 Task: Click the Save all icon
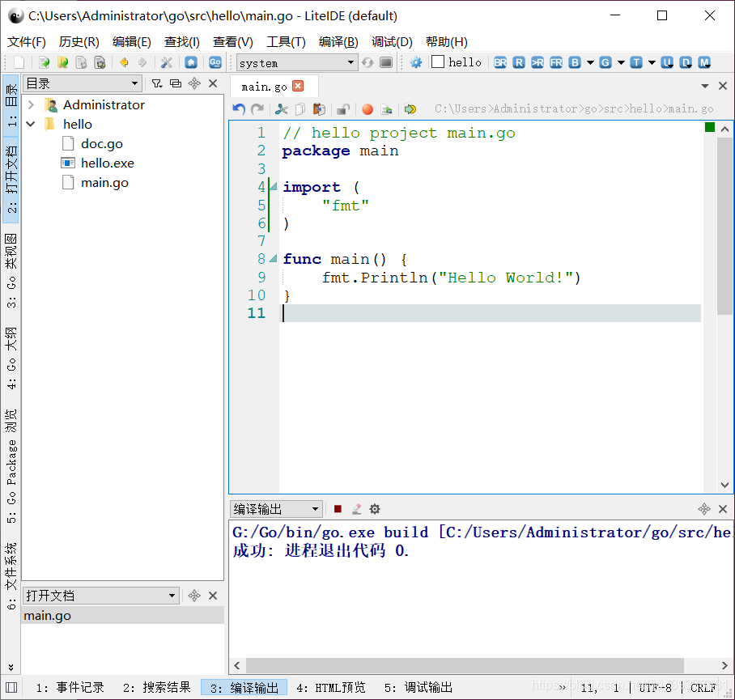100,62
